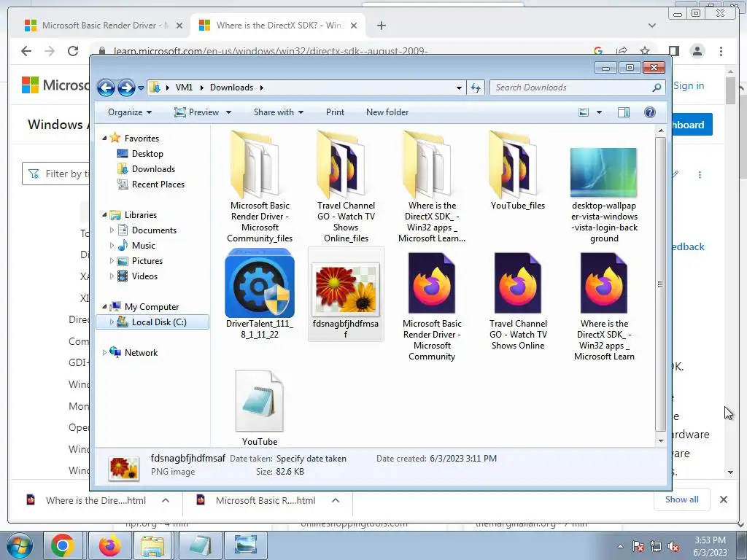Click Downloads in the address breadcrumb
The width and height of the screenshot is (747, 560).
tap(231, 87)
